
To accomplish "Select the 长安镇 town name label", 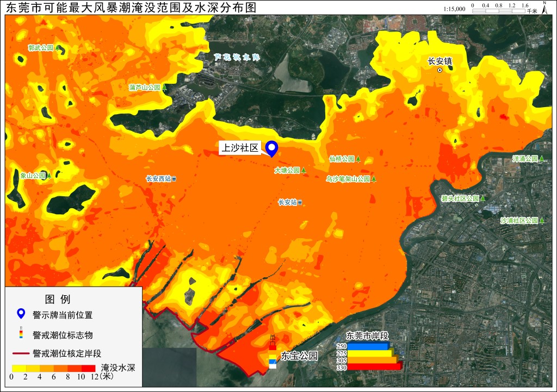I will tap(440, 61).
